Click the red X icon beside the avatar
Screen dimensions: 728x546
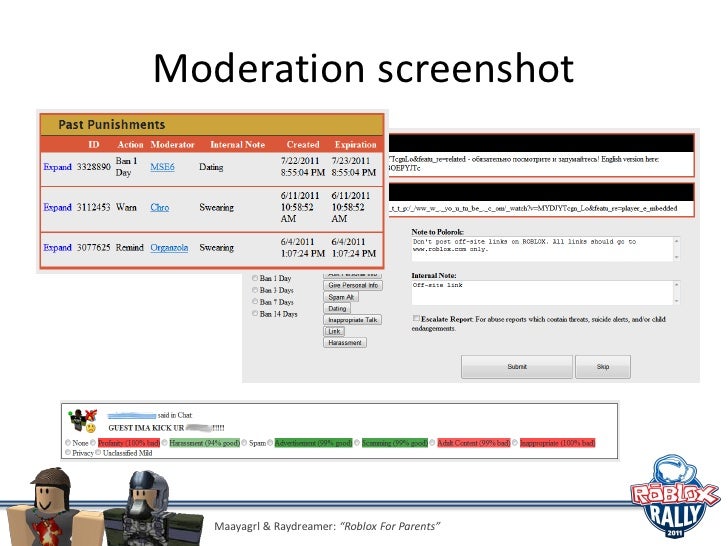(91, 414)
